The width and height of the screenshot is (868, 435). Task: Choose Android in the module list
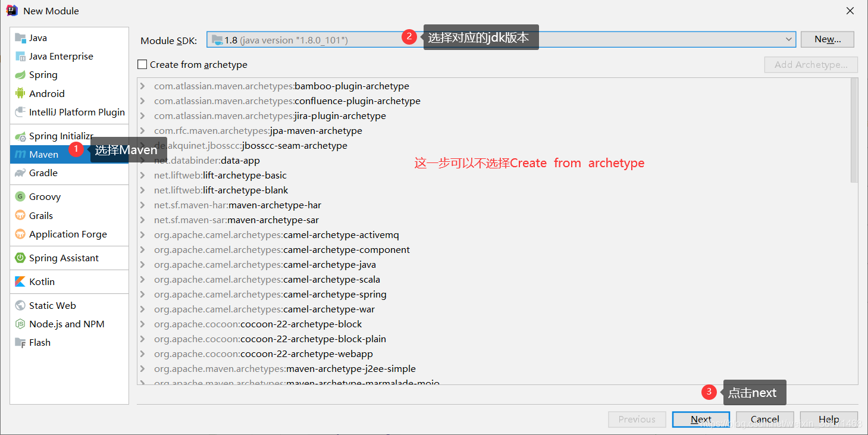(x=69, y=93)
